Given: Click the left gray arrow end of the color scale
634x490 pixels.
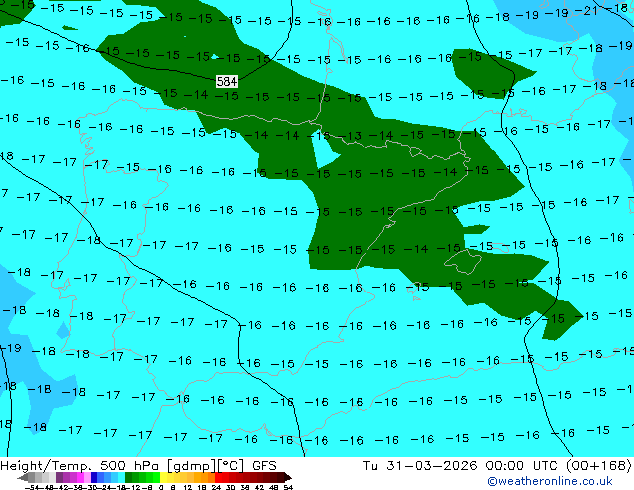Looking at the screenshot, I should click(x=23, y=477).
